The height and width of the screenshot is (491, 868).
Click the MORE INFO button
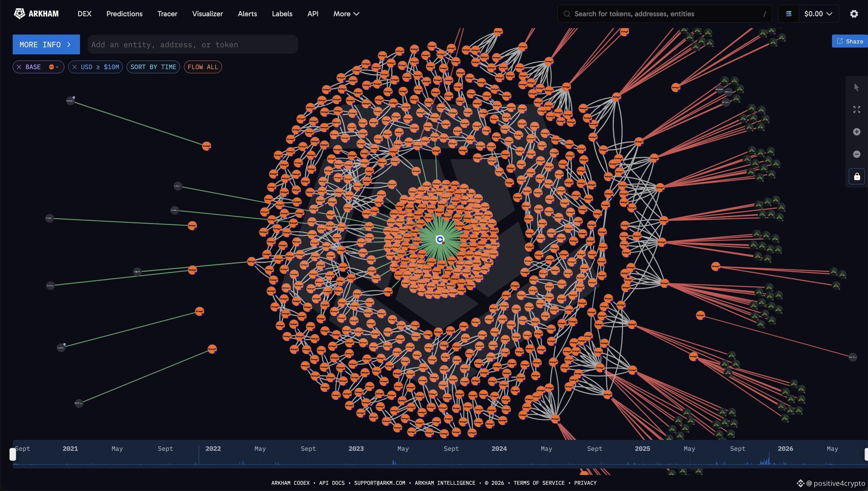46,44
